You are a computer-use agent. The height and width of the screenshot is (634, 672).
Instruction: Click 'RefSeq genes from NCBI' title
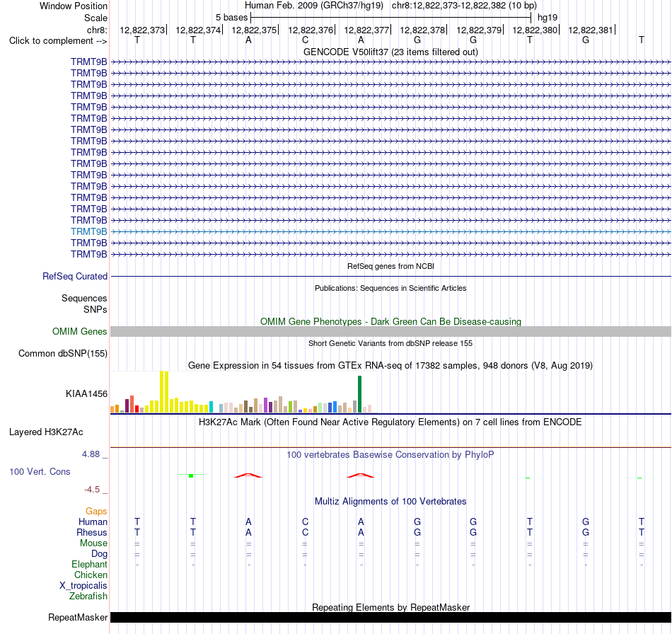[x=391, y=266]
